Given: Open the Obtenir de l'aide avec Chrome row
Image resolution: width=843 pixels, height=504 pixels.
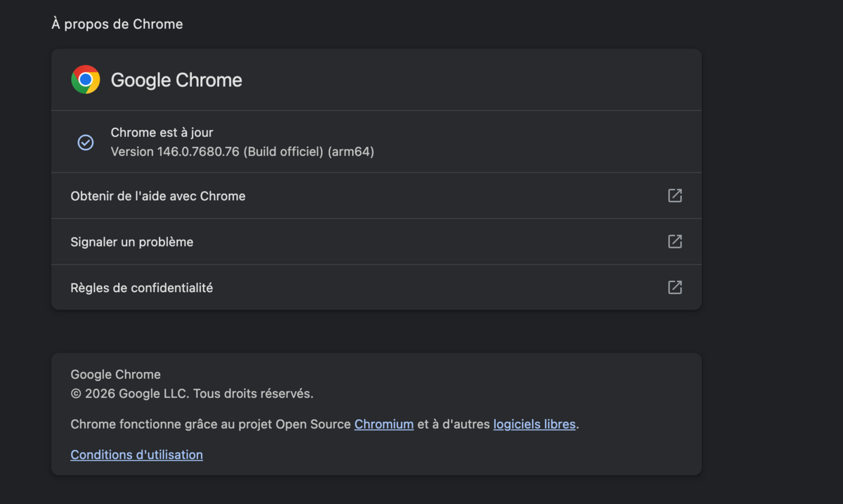Looking at the screenshot, I should pos(157,195).
